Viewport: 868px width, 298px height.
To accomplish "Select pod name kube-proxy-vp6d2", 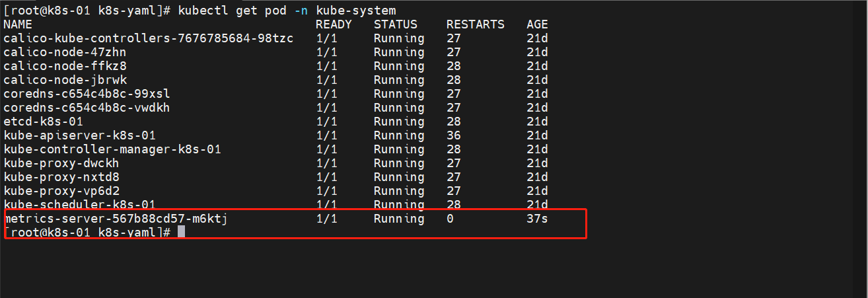I will [x=61, y=191].
